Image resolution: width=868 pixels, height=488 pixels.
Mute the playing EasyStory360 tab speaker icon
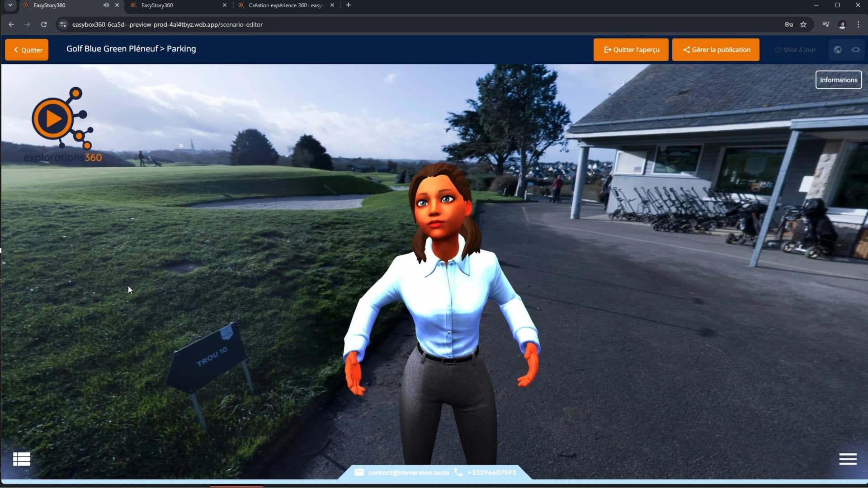click(105, 5)
